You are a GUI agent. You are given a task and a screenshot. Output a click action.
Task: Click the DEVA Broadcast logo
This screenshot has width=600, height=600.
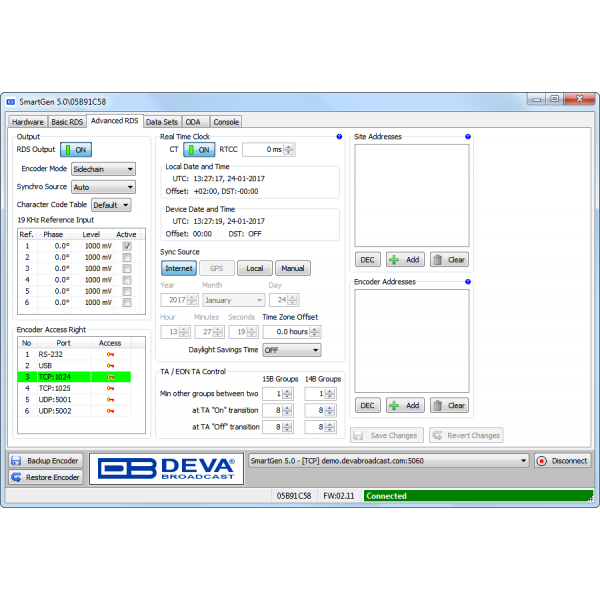[166, 469]
